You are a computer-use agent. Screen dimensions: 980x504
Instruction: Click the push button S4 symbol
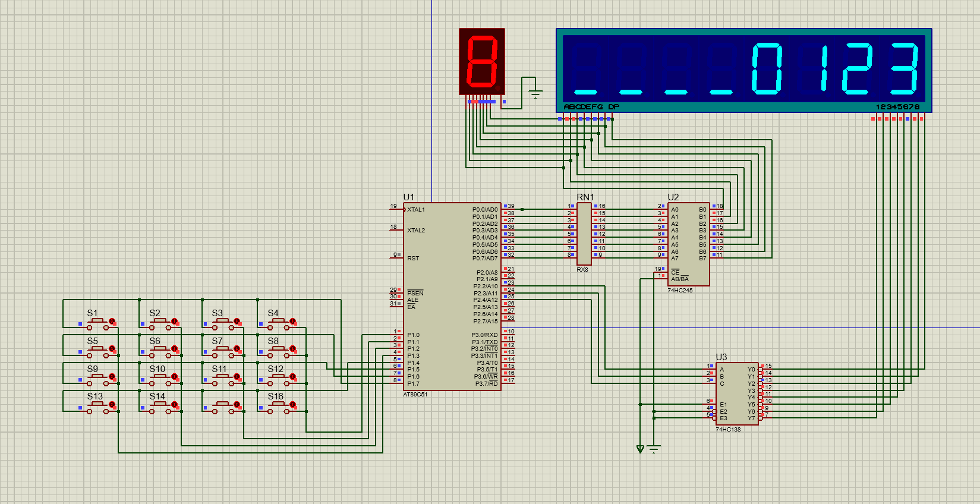point(279,323)
